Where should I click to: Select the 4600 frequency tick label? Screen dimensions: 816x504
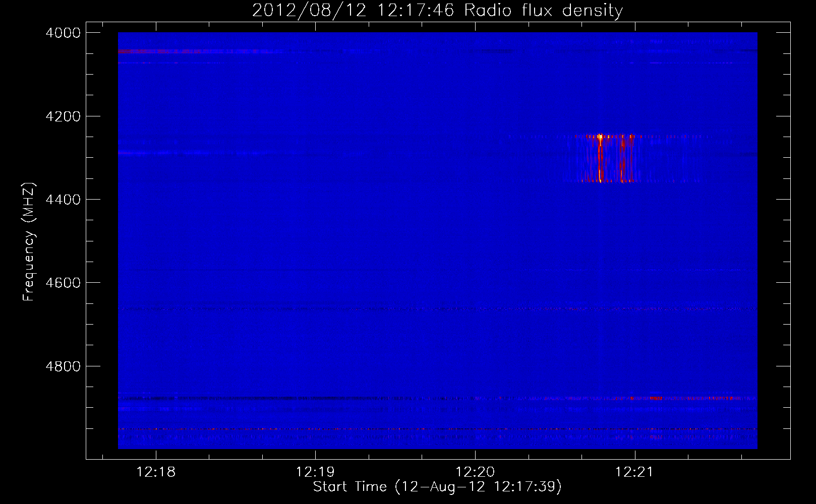(x=63, y=283)
